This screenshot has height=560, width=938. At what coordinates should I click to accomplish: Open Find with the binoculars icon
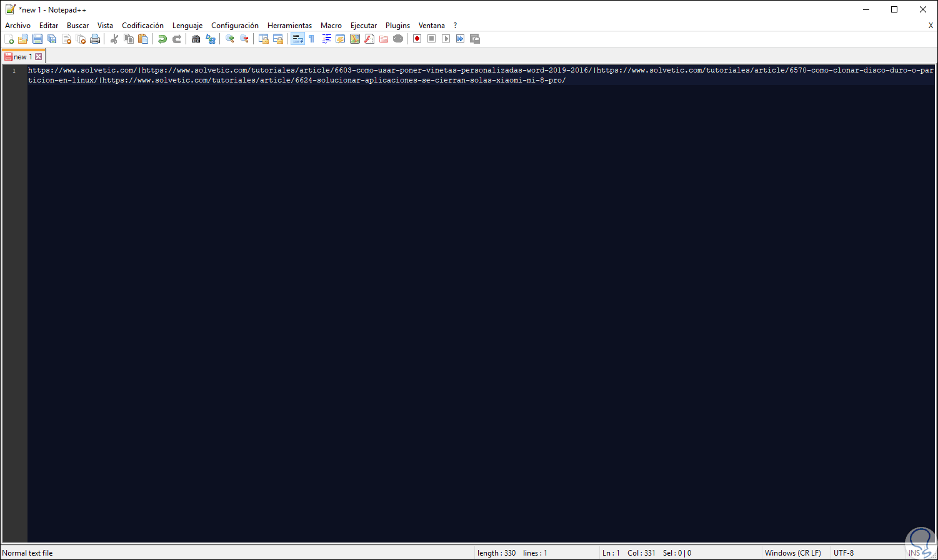[x=196, y=39]
